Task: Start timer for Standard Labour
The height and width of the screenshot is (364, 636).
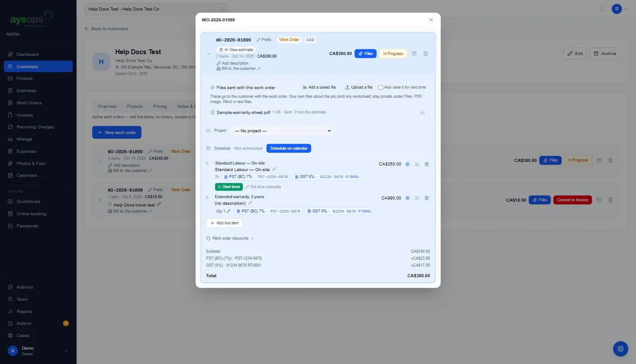Action: tap(229, 187)
